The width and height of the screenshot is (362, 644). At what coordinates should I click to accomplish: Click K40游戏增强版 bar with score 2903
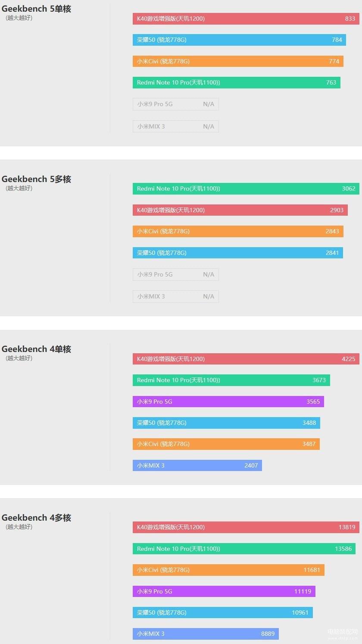pos(240,210)
